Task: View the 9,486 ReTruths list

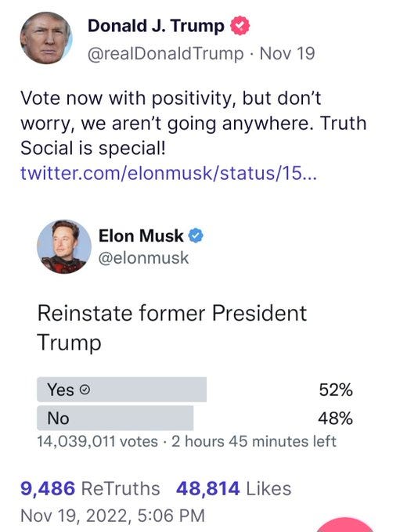Action: [90, 488]
